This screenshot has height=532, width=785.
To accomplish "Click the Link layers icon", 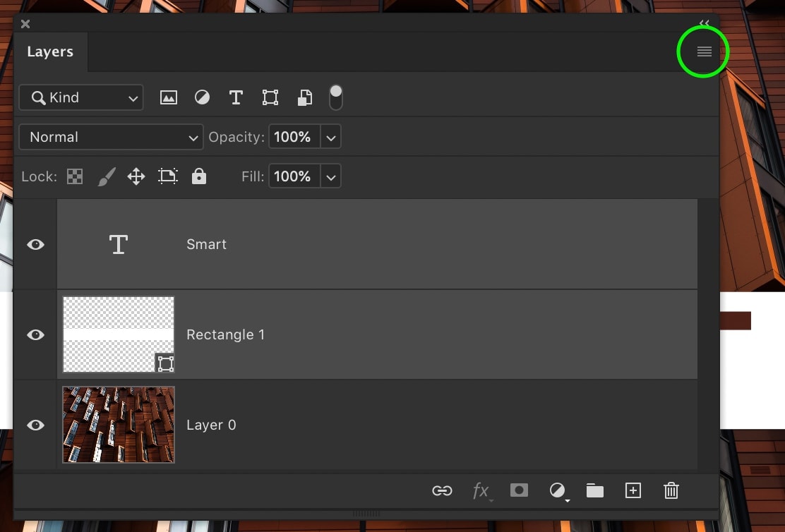I will point(442,490).
